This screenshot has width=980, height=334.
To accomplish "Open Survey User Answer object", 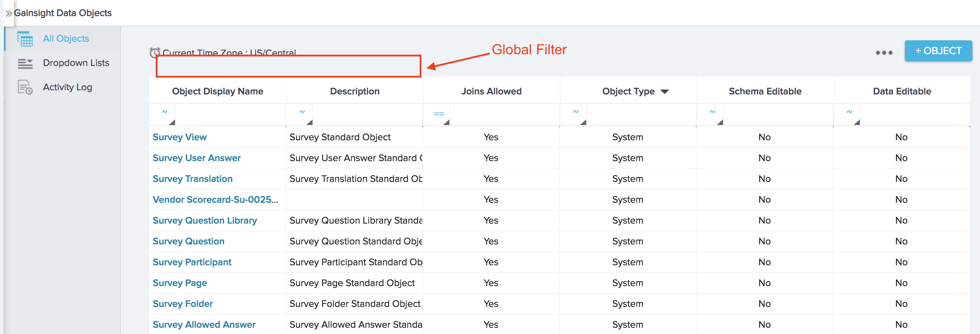I will pyautogui.click(x=197, y=158).
